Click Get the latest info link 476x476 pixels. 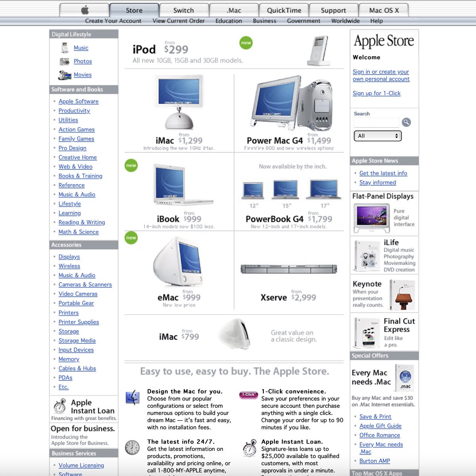click(x=383, y=173)
